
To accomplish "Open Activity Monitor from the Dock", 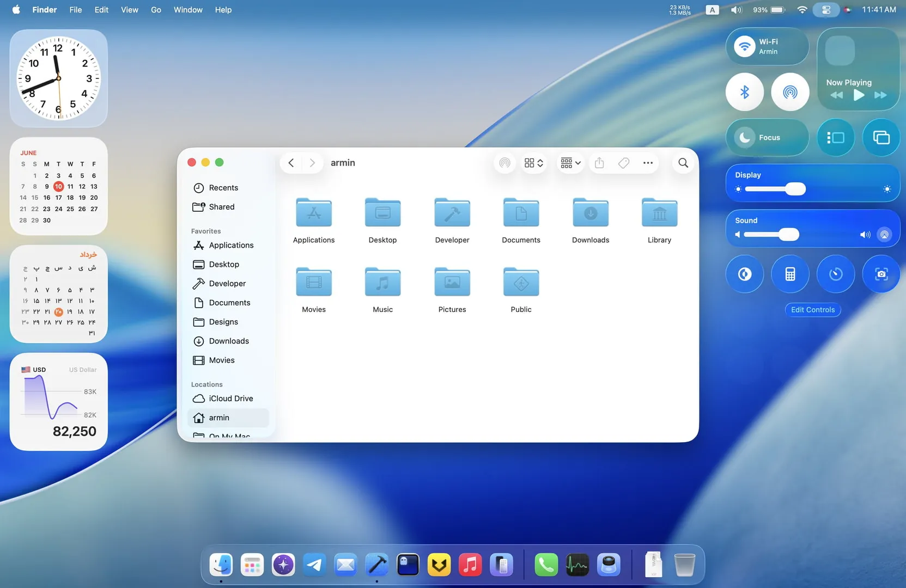I will 577,565.
